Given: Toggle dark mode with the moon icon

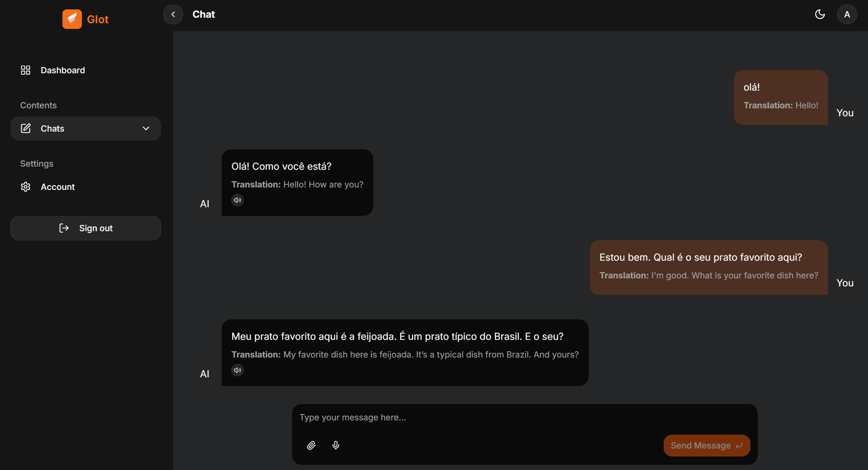Looking at the screenshot, I should click(820, 14).
